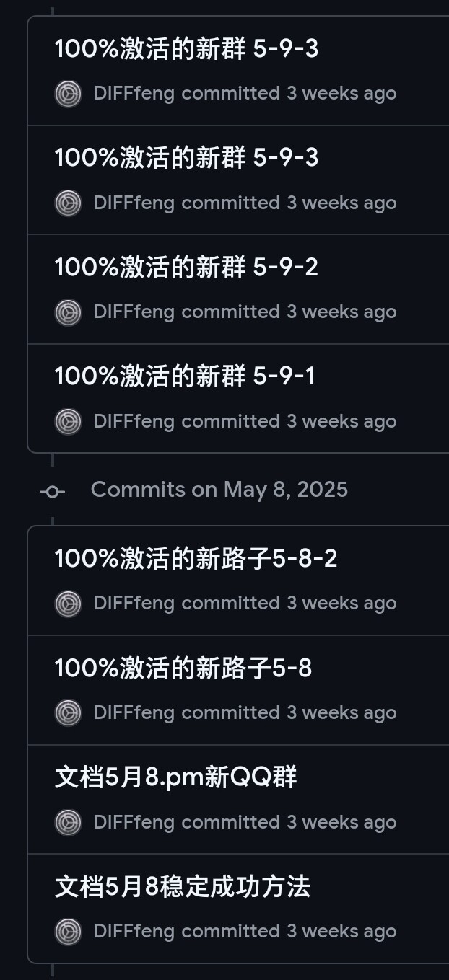Click avatar beneath the 100%激活的新路子5-8 commit
Screen dimensions: 449x980
(69, 712)
